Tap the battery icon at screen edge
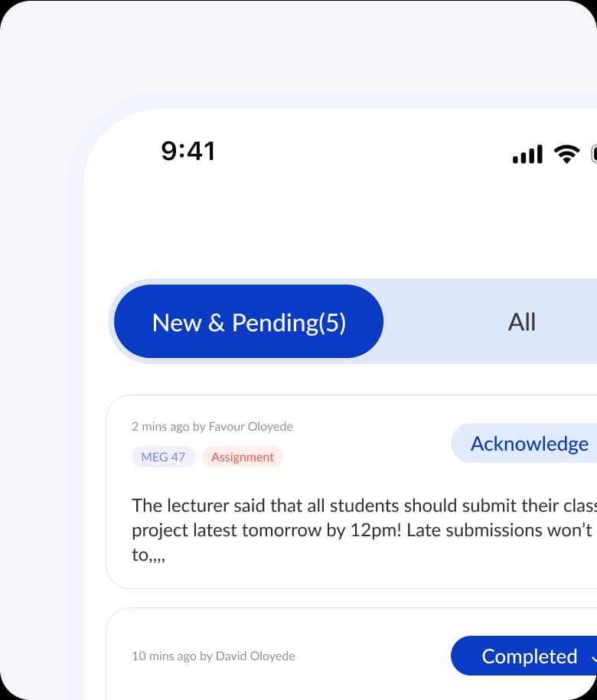597x700 pixels. [594, 154]
